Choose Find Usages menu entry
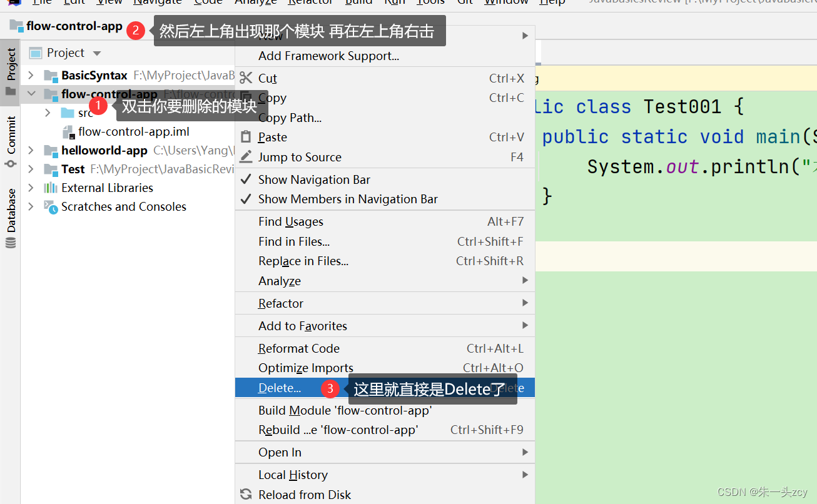 pos(385,221)
